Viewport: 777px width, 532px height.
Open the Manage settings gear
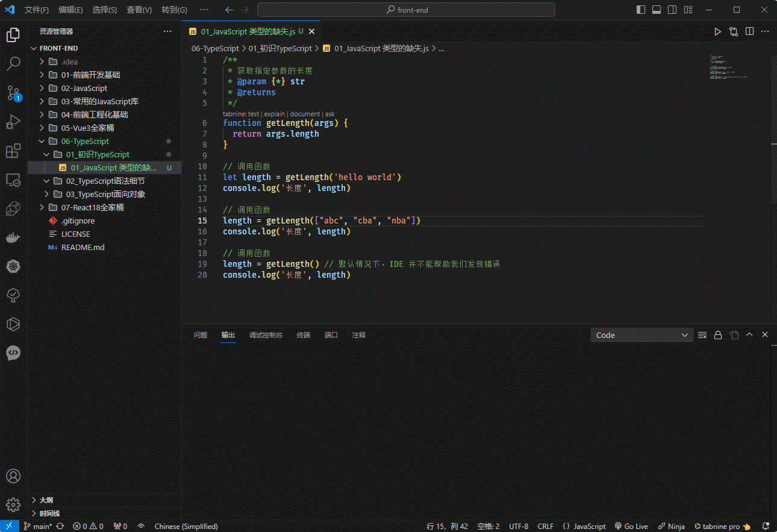[x=13, y=505]
